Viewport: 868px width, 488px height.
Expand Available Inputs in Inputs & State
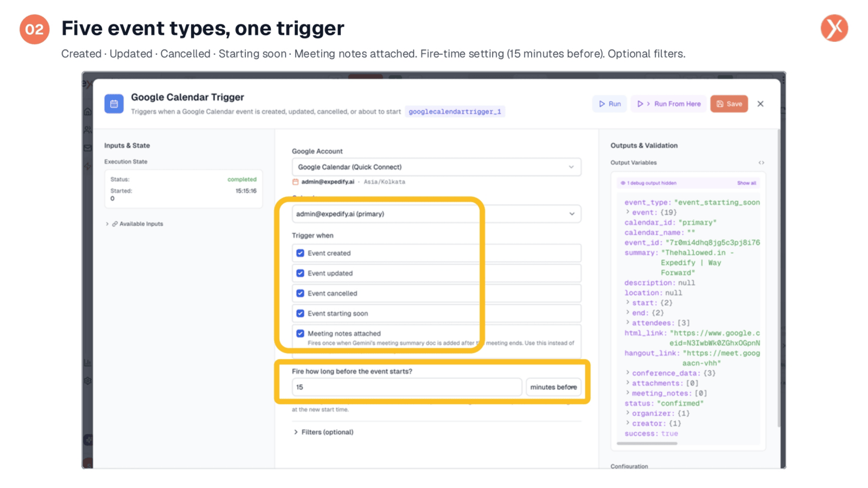[135, 224]
